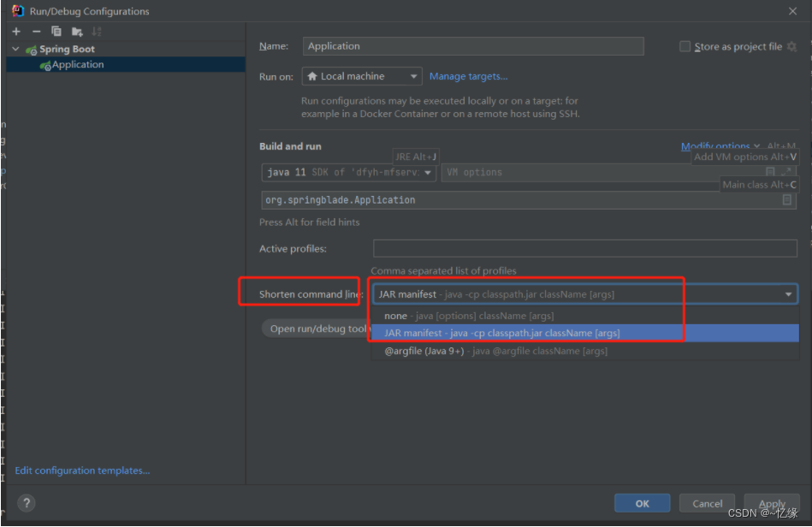The image size is (812, 527).
Task: Open the java 11 SDK dropdown
Action: pyautogui.click(x=349, y=173)
